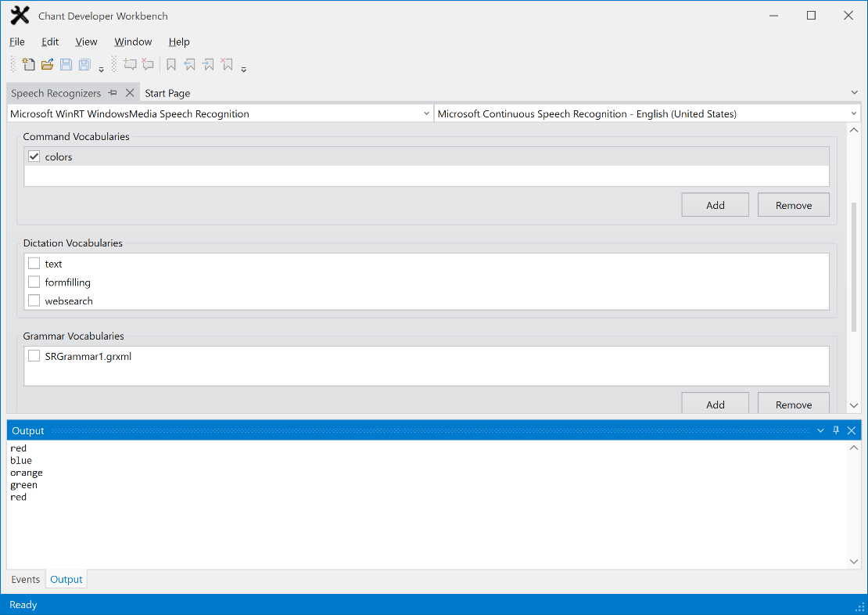Click Add under Command Vocabularies
The width and height of the screenshot is (868, 615).
click(x=715, y=205)
